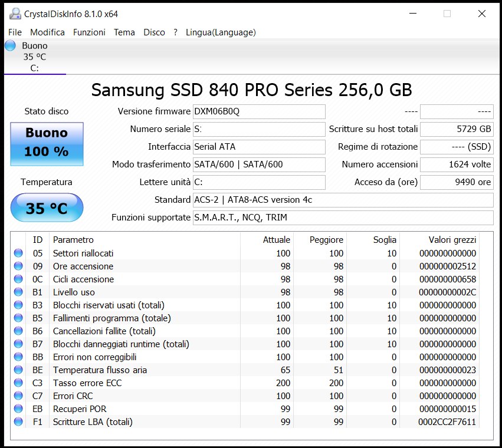Click status orb for Livello uso row
This screenshot has height=448, width=502.
tap(18, 292)
